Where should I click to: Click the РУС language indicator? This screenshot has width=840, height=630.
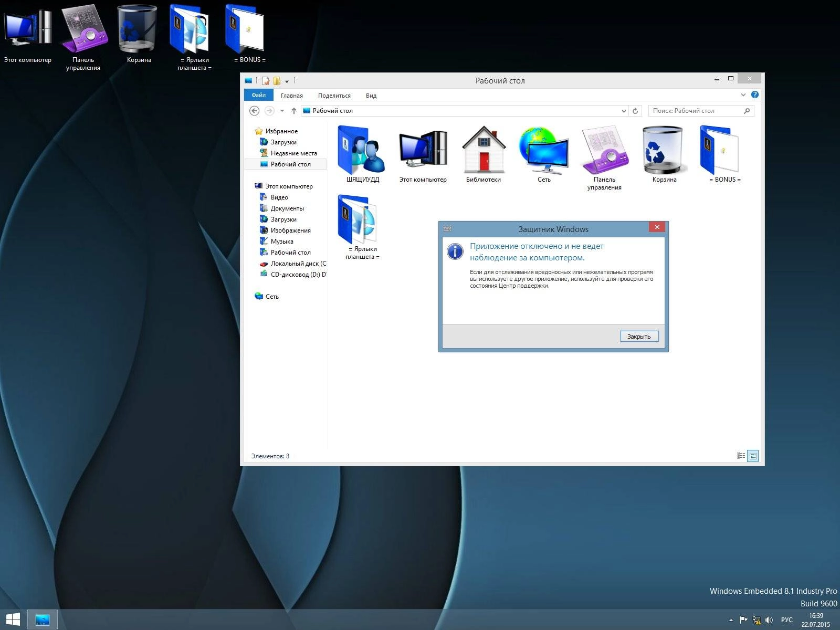786,620
